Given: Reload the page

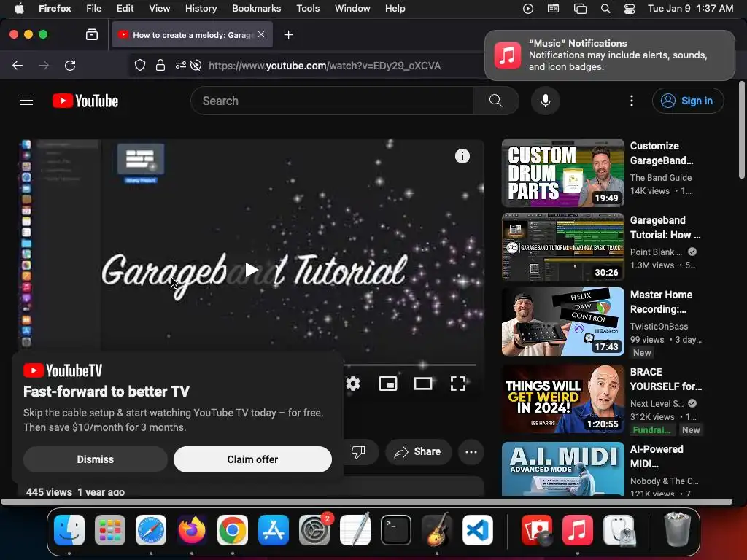Looking at the screenshot, I should (70, 65).
